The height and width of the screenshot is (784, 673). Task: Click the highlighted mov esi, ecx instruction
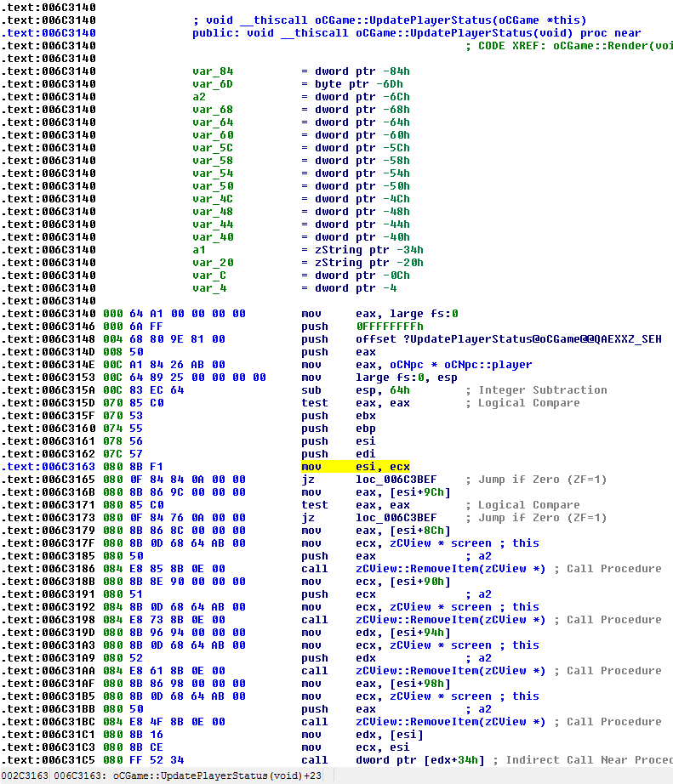[356, 467]
